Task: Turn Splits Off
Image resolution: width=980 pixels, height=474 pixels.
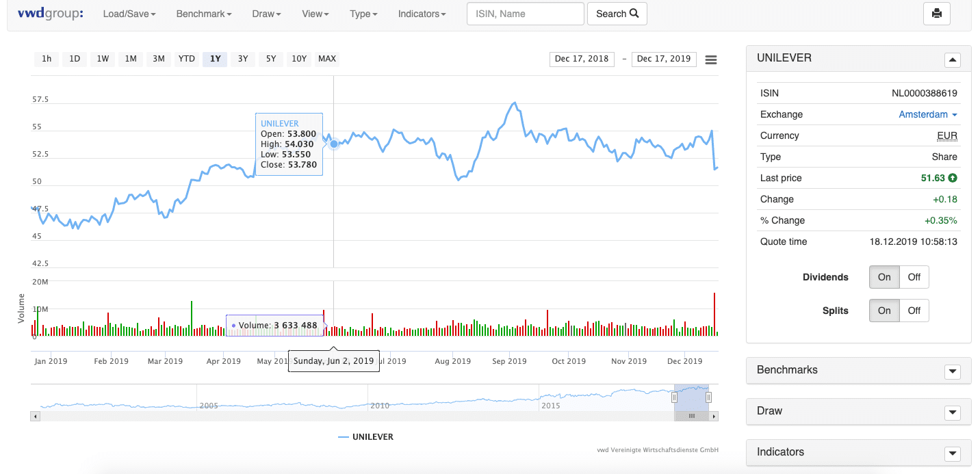Action: (x=914, y=311)
